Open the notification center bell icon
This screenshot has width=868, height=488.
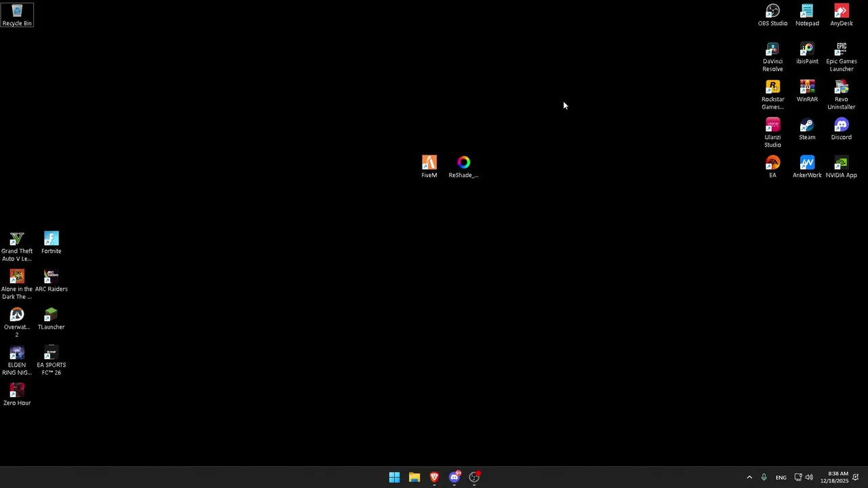click(856, 477)
